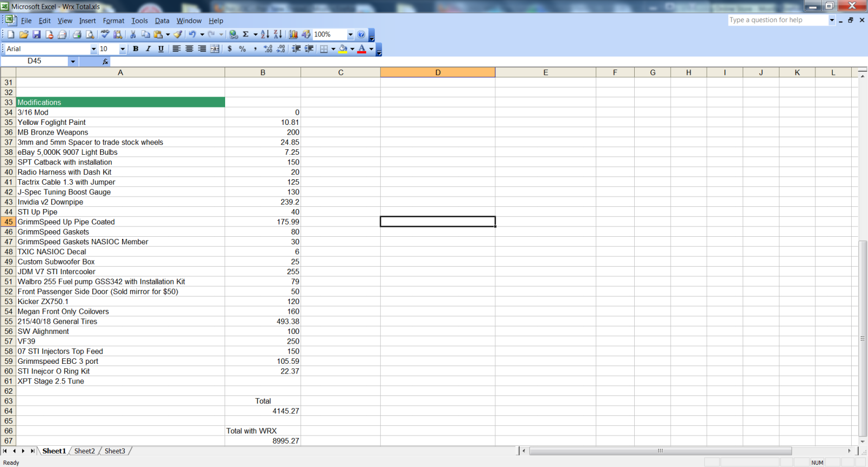Viewport: 868px width, 467px height.
Task: Apply the red Font Color
Action: coord(362,49)
